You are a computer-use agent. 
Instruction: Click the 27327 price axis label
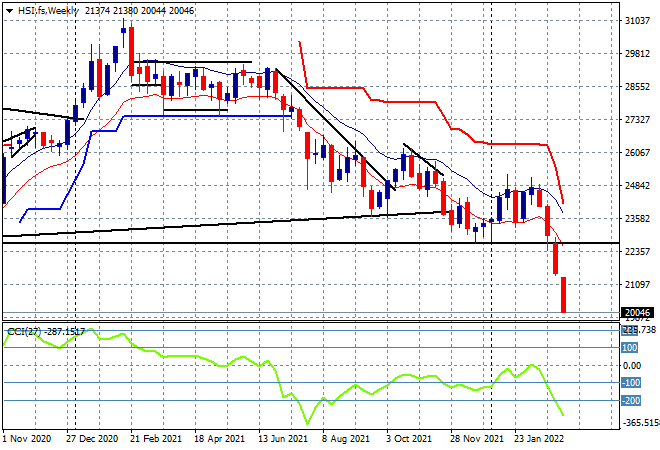tap(637, 120)
